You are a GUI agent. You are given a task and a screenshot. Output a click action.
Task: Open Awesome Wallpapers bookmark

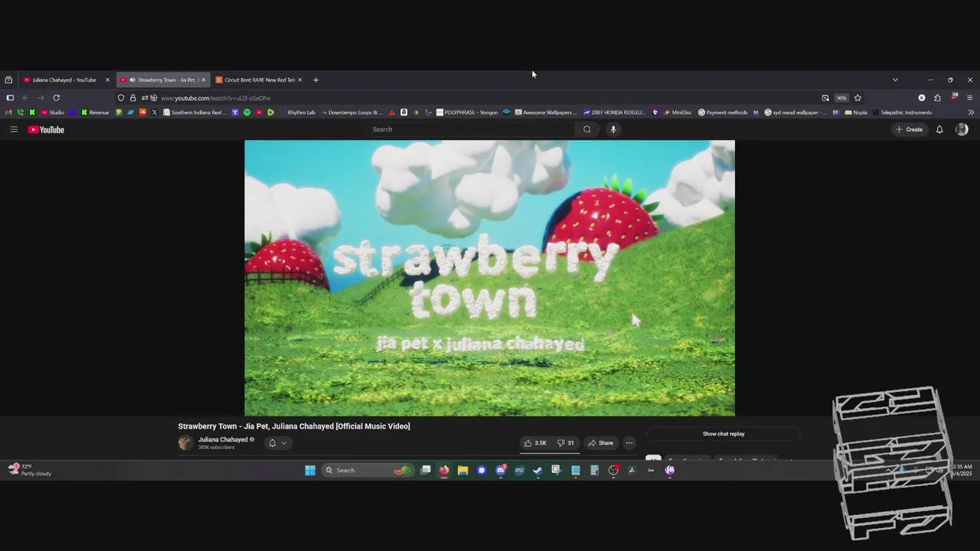tap(546, 112)
